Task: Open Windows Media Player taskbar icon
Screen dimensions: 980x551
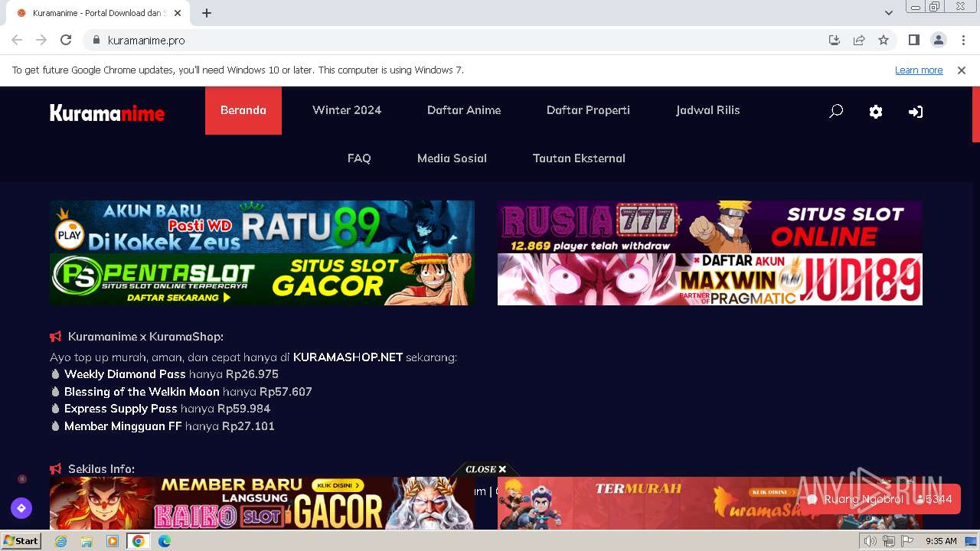Action: point(113,541)
